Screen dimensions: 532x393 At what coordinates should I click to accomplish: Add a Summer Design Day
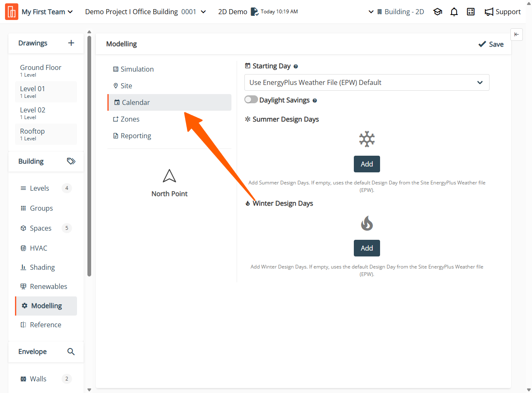[x=367, y=164]
